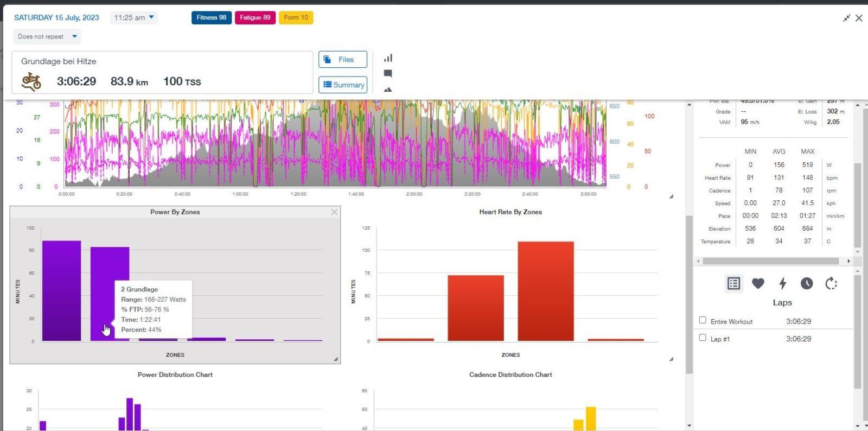Image resolution: width=868 pixels, height=431 pixels.
Task: Click the horizontal scroll right arrow
Action: (848, 261)
